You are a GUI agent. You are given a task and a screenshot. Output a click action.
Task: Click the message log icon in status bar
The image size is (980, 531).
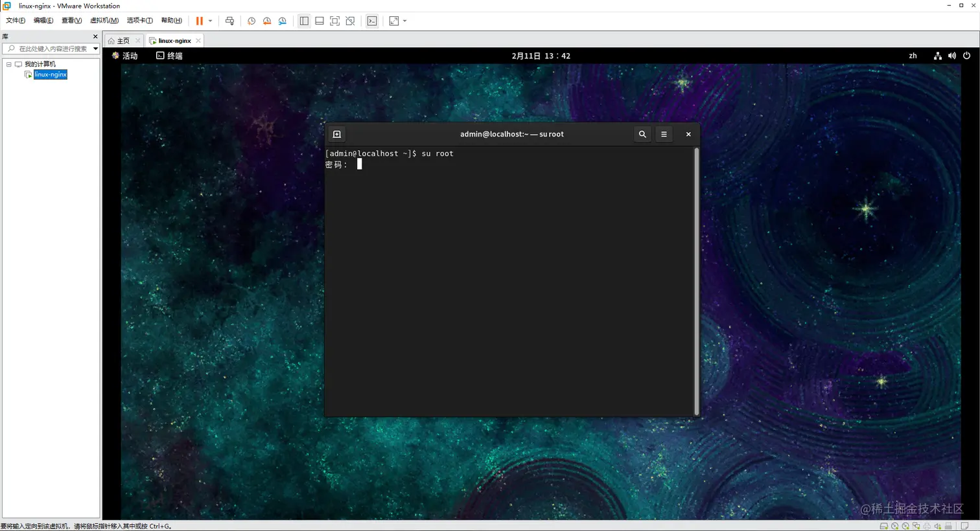(964, 526)
